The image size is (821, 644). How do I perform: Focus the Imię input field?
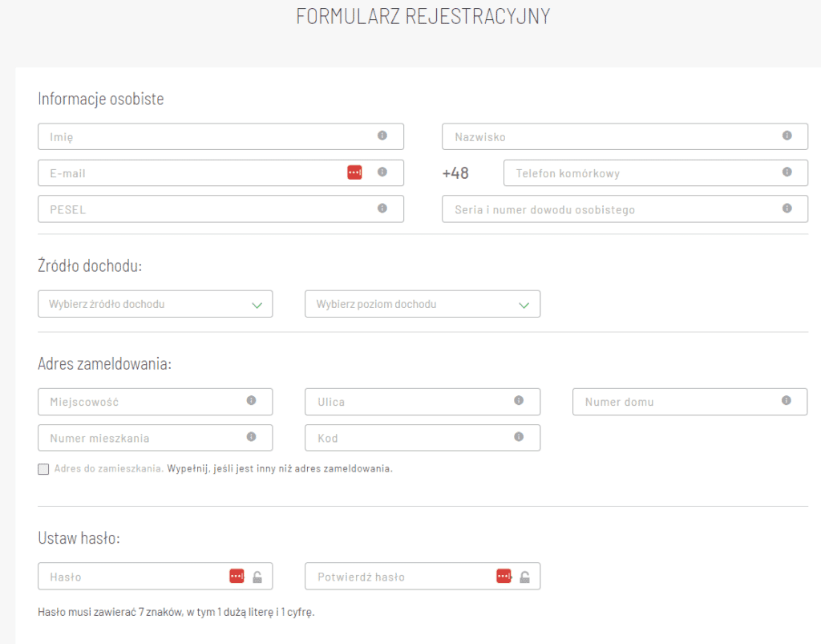tap(200, 136)
